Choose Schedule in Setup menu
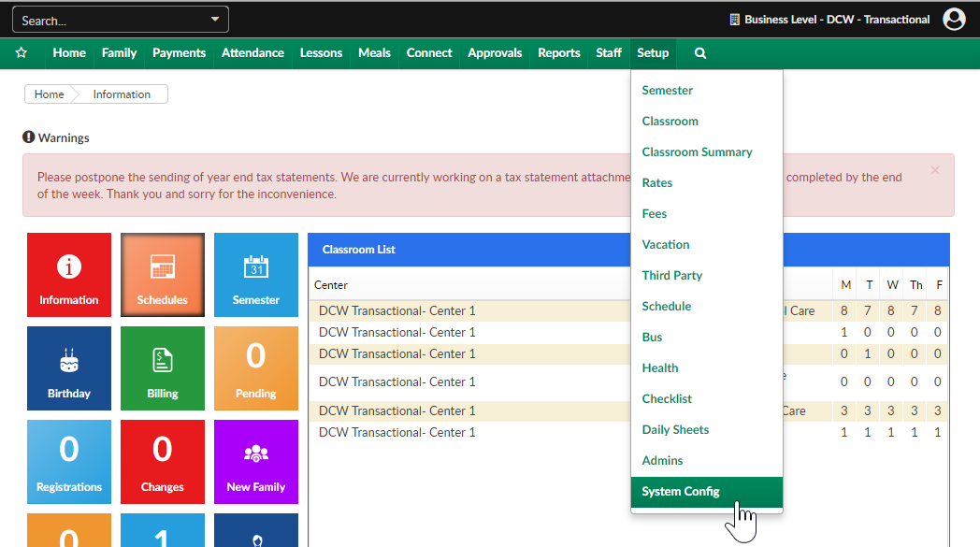 coord(707,307)
